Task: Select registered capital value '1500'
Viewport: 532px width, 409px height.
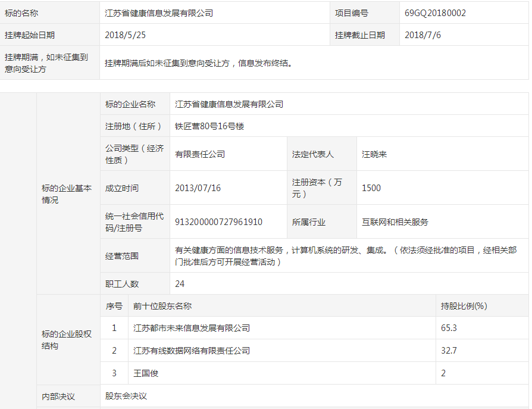Action: point(371,188)
